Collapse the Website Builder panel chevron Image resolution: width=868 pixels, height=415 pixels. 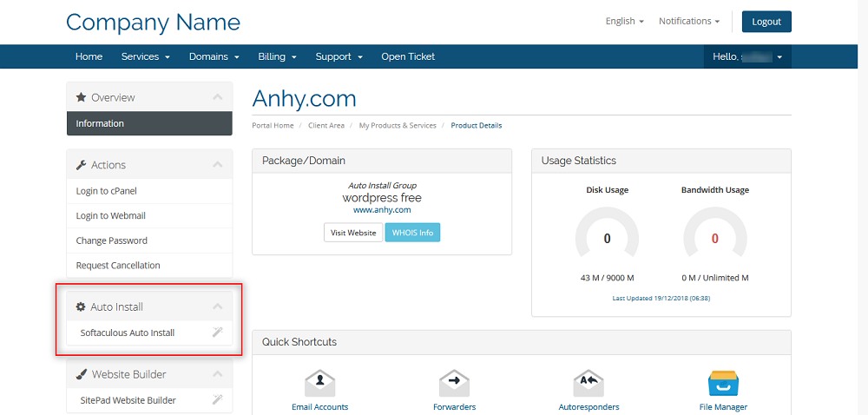pos(218,374)
